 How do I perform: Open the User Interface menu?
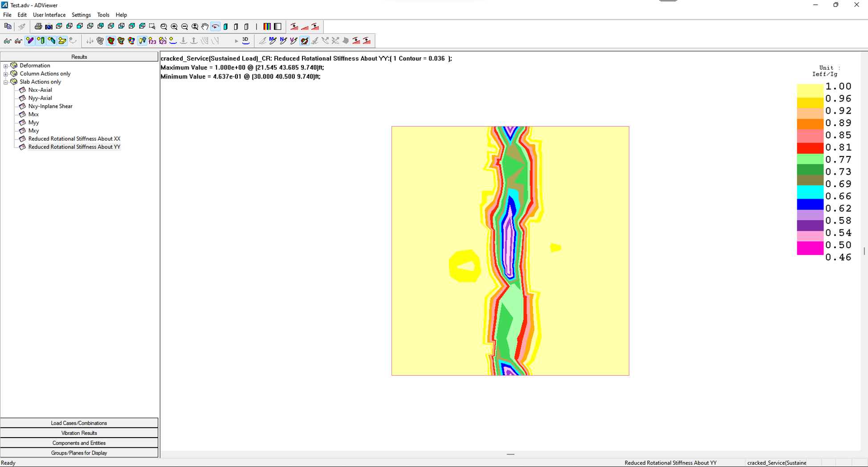49,15
